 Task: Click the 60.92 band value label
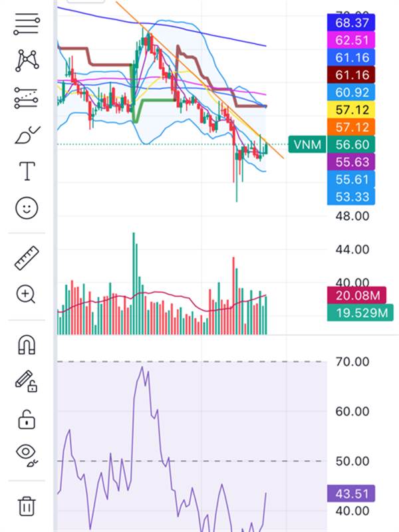(351, 92)
